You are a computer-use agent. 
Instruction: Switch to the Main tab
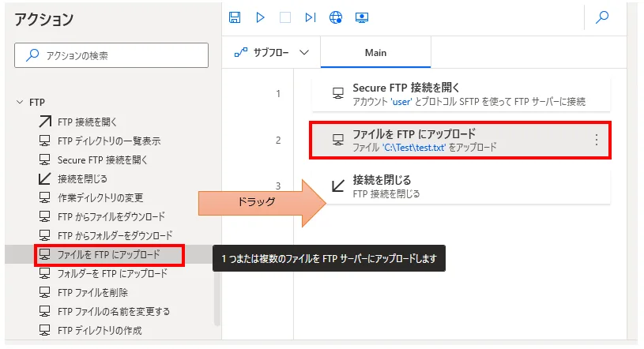pyautogui.click(x=375, y=53)
